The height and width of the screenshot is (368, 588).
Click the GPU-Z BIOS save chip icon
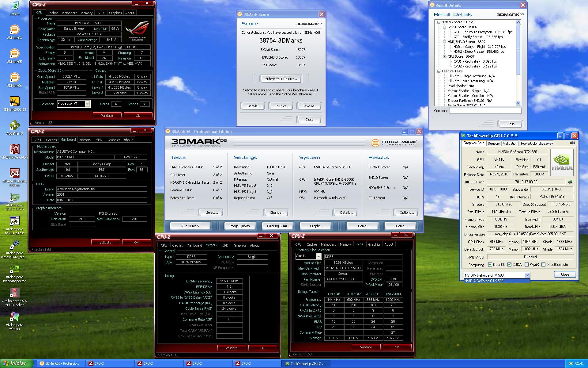[x=570, y=182]
